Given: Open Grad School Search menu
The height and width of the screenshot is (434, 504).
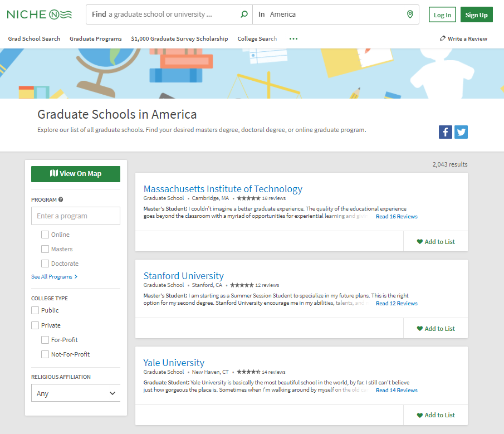Looking at the screenshot, I should [x=34, y=38].
